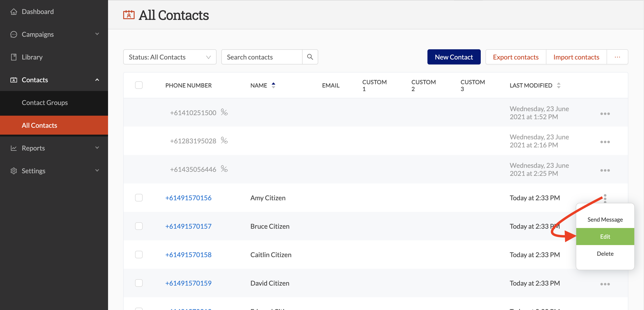Image resolution: width=644 pixels, height=310 pixels.
Task: Choose Delete from the context menu
Action: point(605,254)
